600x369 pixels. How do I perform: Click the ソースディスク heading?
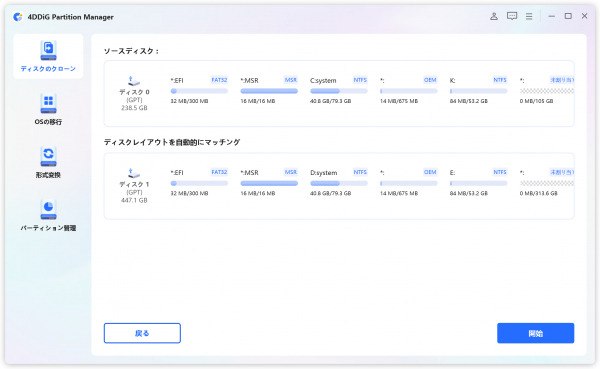tap(131, 51)
